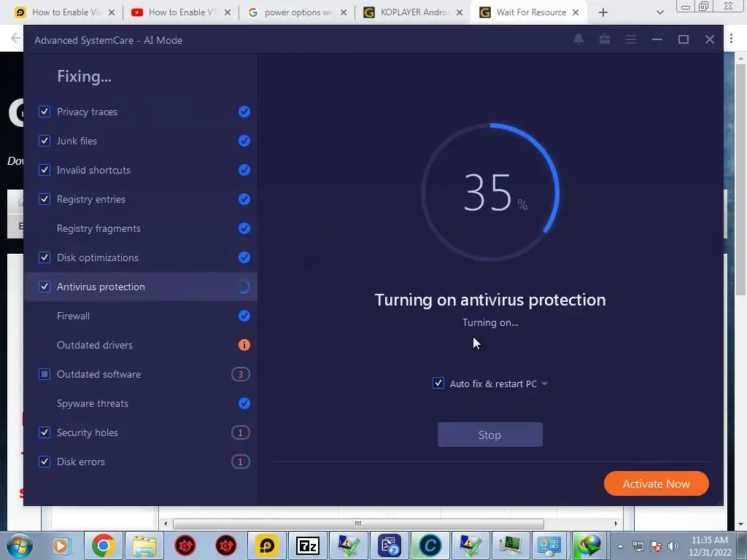This screenshot has height=560, width=747.
Task: Open the 7z archiver taskbar icon
Action: click(307, 545)
